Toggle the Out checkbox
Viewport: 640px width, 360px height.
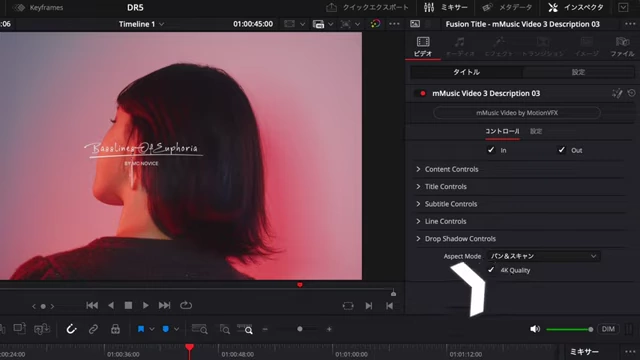[x=562, y=150]
